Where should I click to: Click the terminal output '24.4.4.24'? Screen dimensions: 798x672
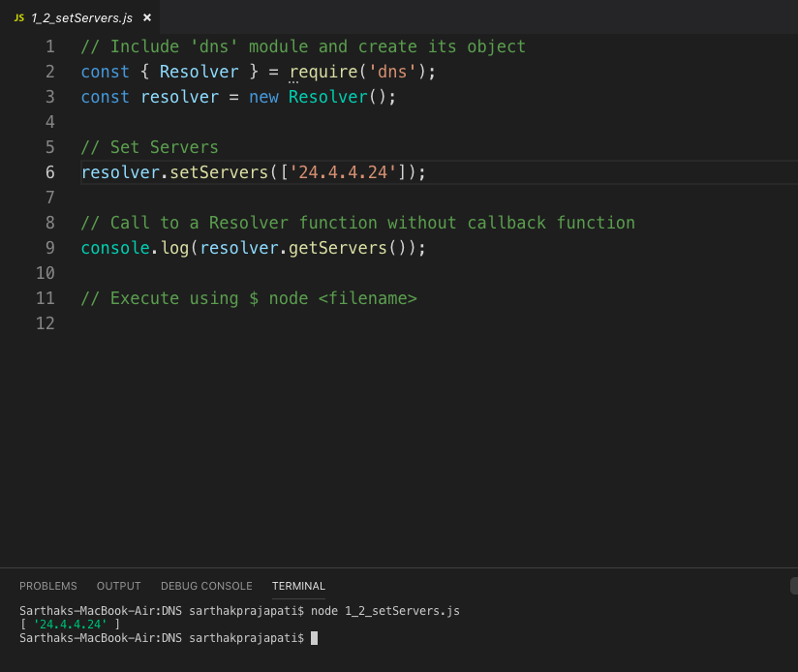click(71, 625)
